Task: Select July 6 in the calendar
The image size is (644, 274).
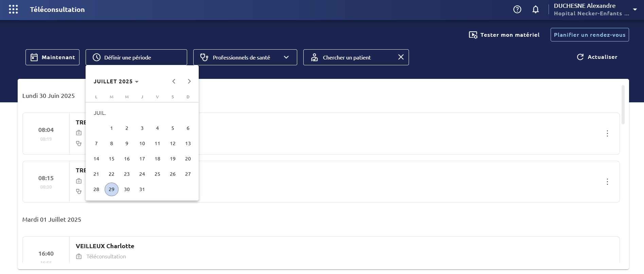Action: (x=188, y=128)
